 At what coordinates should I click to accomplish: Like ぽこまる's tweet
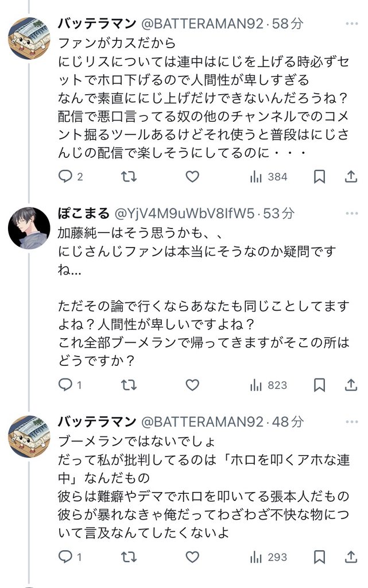coord(193,385)
